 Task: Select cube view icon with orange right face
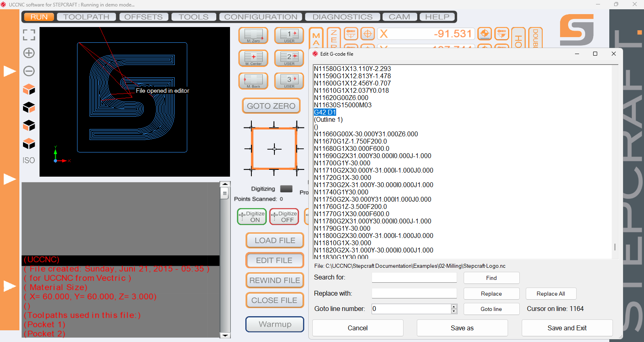(29, 107)
